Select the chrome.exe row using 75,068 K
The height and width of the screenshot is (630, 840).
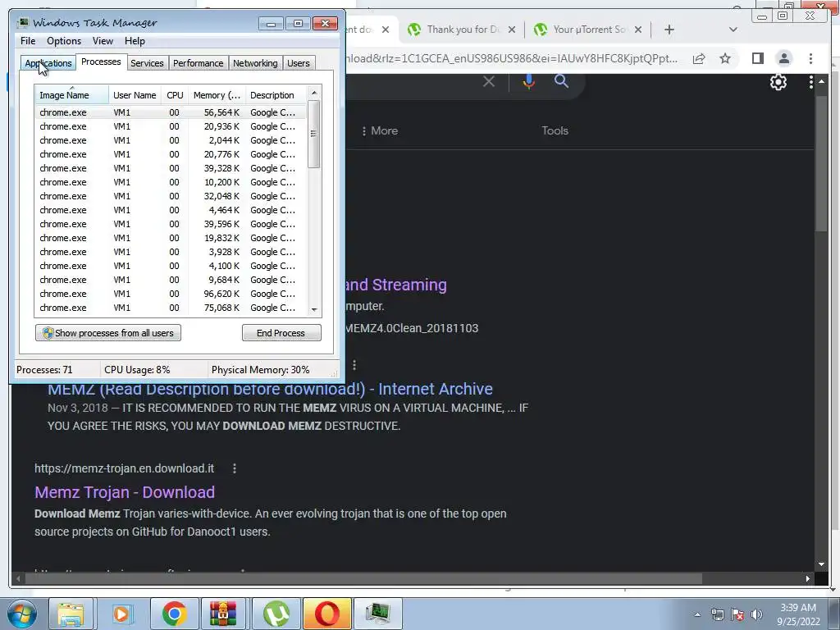(171, 308)
